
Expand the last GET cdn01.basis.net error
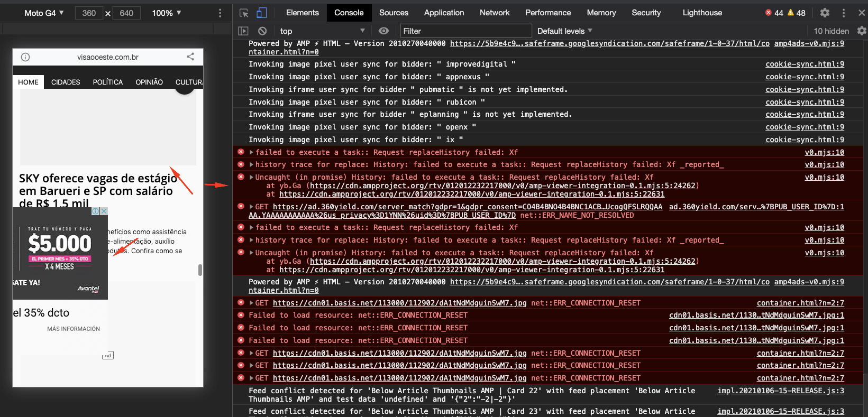(252, 378)
